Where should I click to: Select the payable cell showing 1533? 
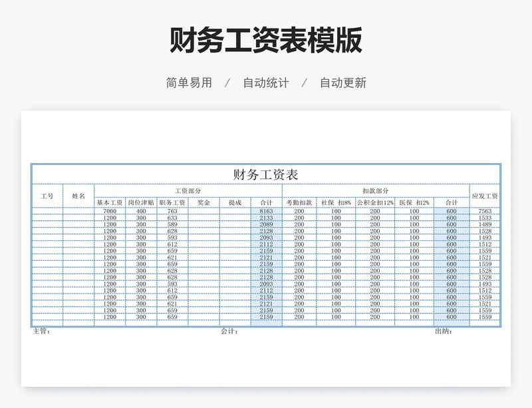coord(485,218)
